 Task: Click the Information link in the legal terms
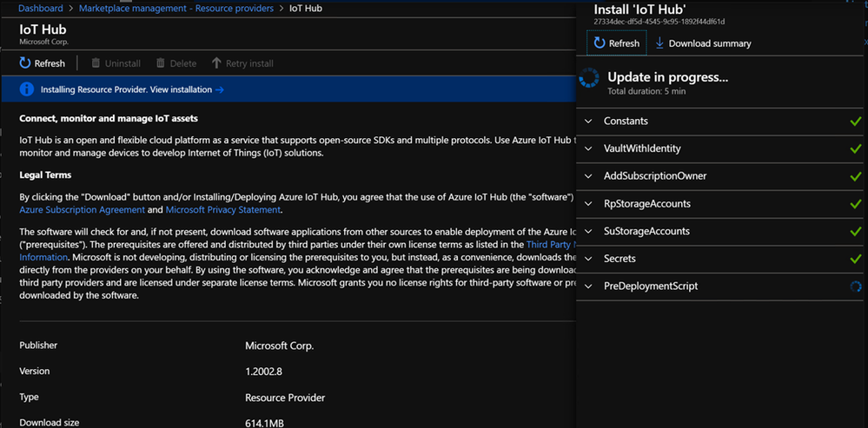coord(43,257)
